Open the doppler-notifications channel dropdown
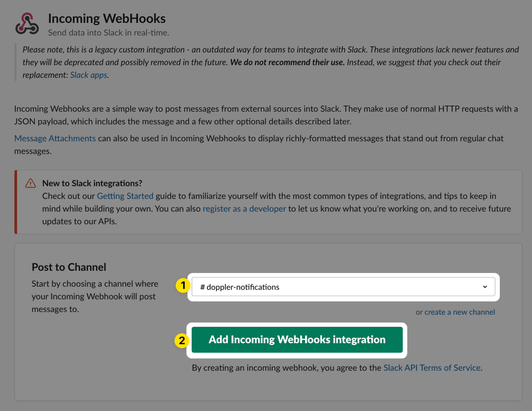The image size is (532, 411). (x=343, y=287)
